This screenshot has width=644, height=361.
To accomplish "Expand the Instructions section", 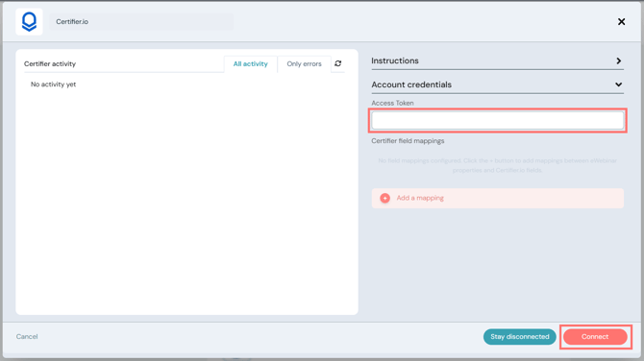I will pyautogui.click(x=497, y=60).
